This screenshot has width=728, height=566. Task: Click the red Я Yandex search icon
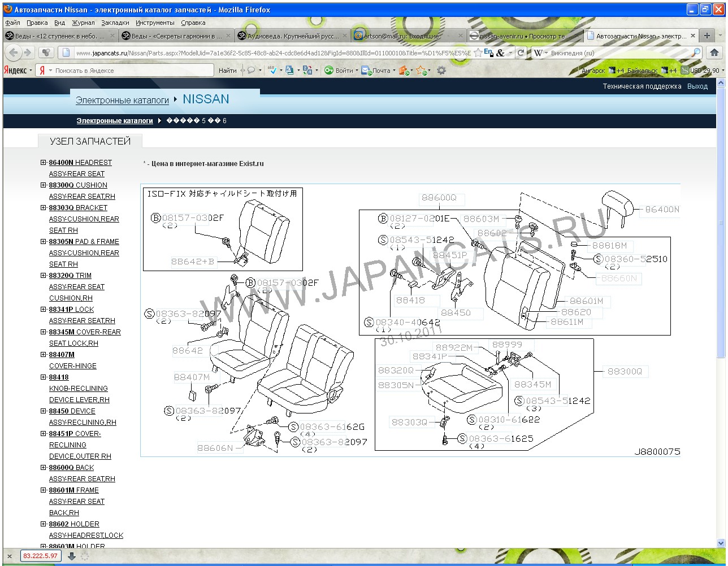pyautogui.click(x=42, y=71)
